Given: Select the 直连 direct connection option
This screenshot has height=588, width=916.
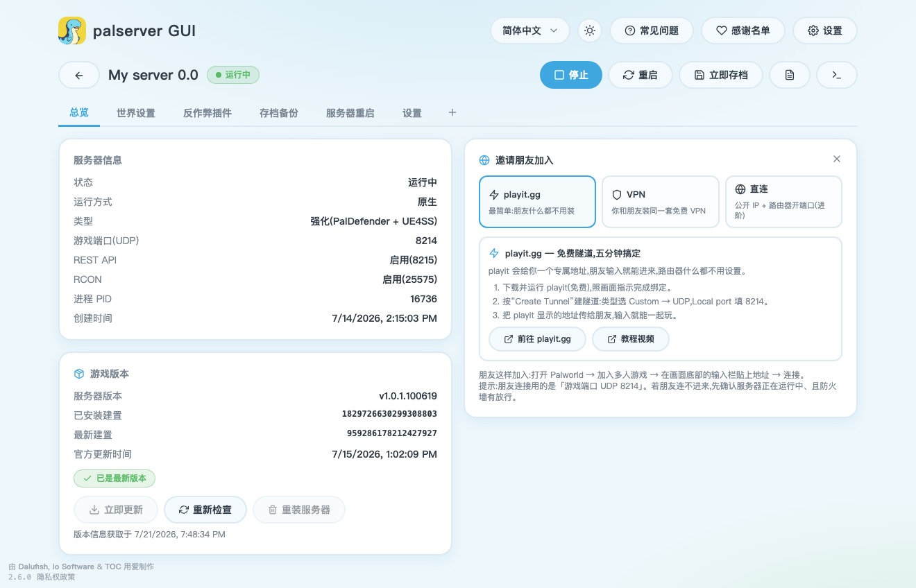Looking at the screenshot, I should point(783,202).
